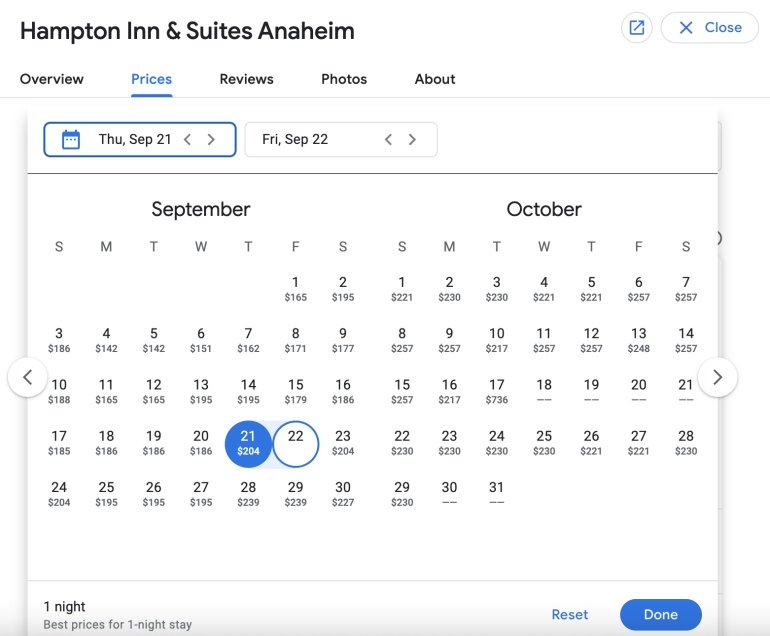Image resolution: width=770 pixels, height=636 pixels.
Task: Go to previous check-in day arrow
Action: pyautogui.click(x=187, y=140)
